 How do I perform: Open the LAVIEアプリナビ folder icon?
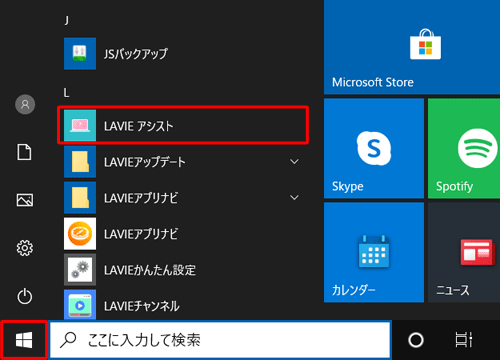(80, 197)
